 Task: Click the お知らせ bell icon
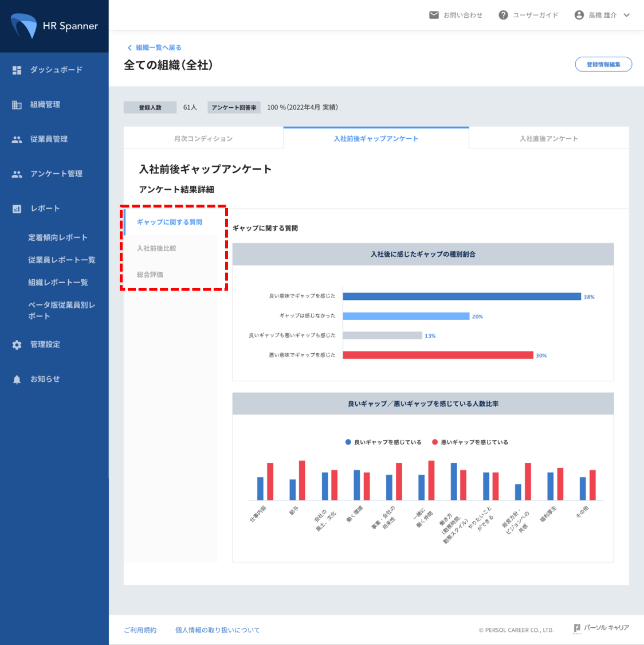17,380
